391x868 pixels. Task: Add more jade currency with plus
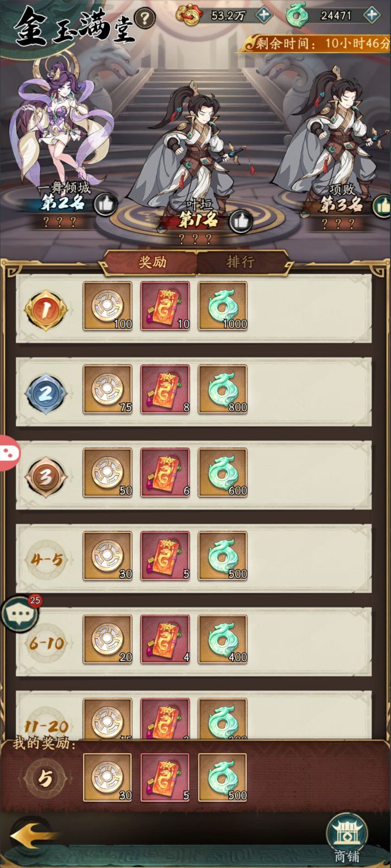[372, 15]
